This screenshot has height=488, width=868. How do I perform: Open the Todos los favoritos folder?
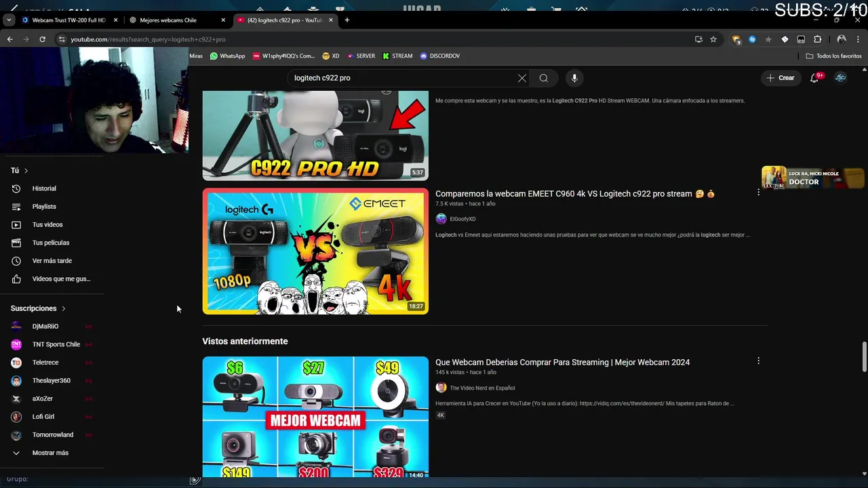(x=834, y=56)
